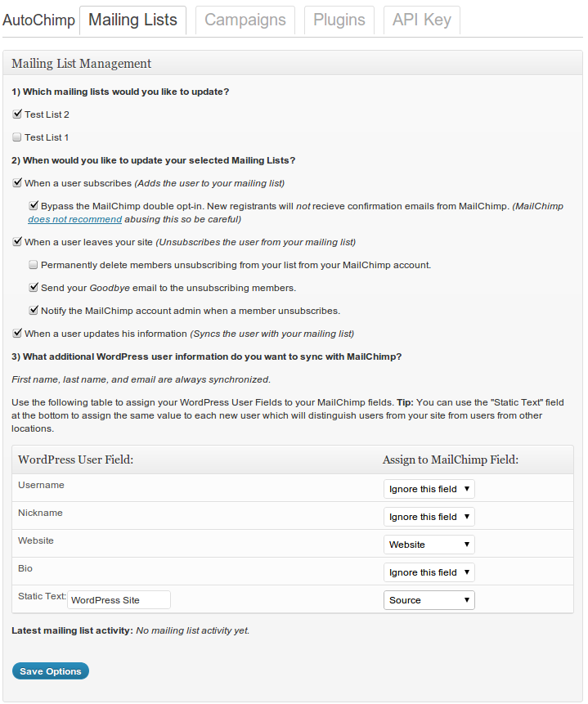Go to the API Key tab
Viewport: 588px width, 704px height.
(422, 20)
